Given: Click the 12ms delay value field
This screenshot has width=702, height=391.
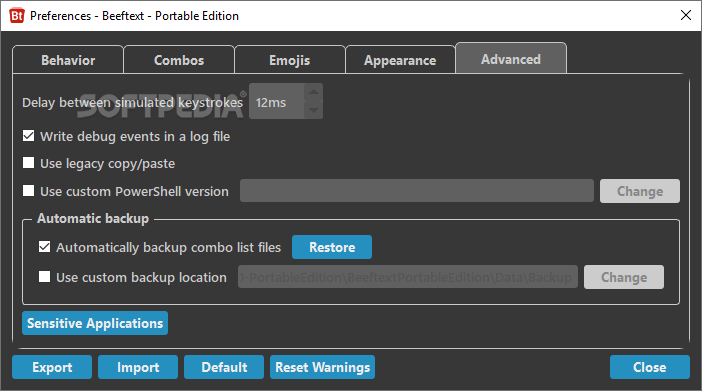Looking at the screenshot, I should click(277, 102).
